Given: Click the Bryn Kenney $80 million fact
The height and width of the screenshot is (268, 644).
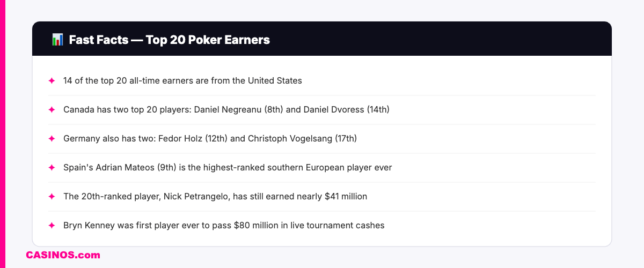Looking at the screenshot, I should point(224,226).
